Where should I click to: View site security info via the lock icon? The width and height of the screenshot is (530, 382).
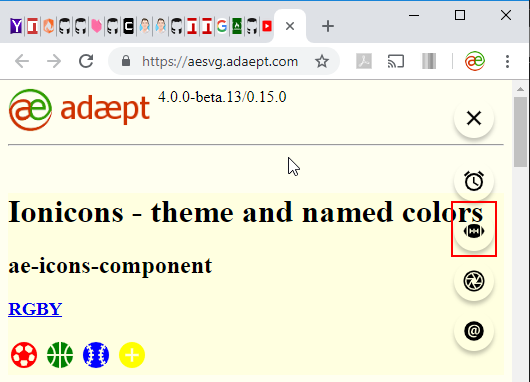[x=126, y=61]
